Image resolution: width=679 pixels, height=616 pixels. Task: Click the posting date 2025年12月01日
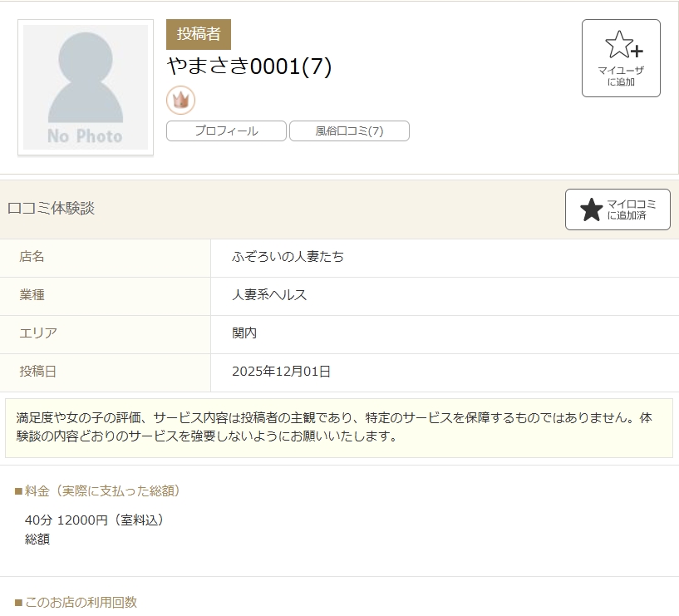coord(281,372)
